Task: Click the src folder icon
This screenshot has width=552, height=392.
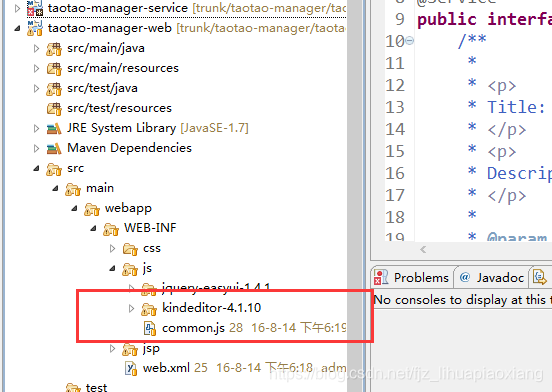Action: (x=54, y=169)
